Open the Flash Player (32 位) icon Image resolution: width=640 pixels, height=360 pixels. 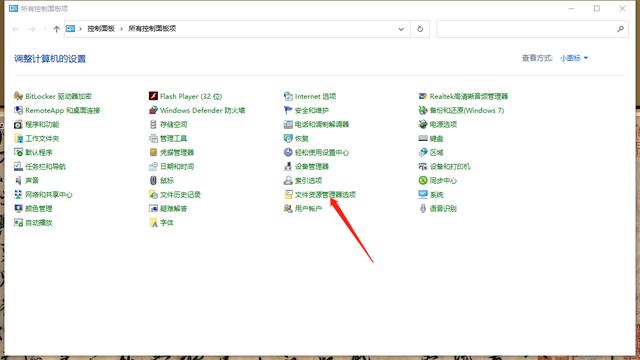[x=153, y=96]
